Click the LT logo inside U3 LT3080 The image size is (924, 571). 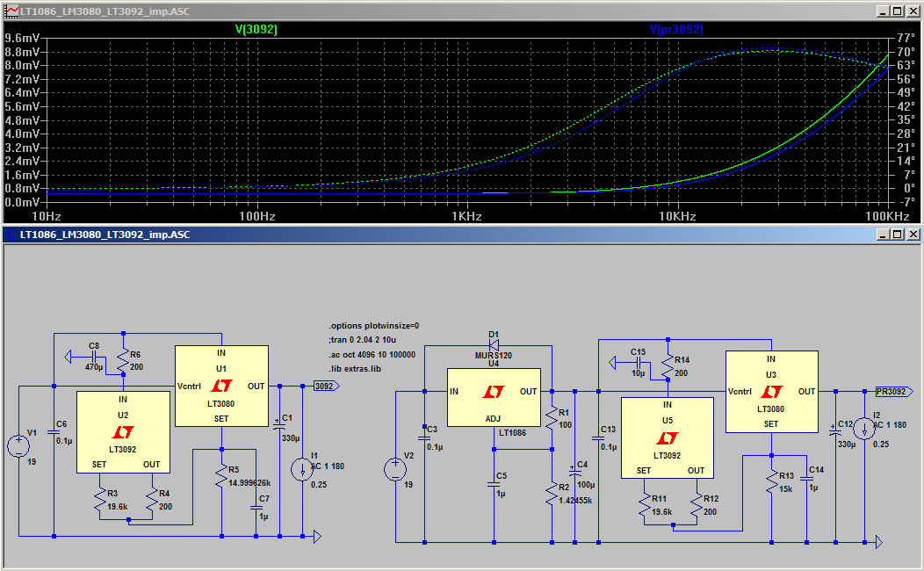tap(771, 391)
